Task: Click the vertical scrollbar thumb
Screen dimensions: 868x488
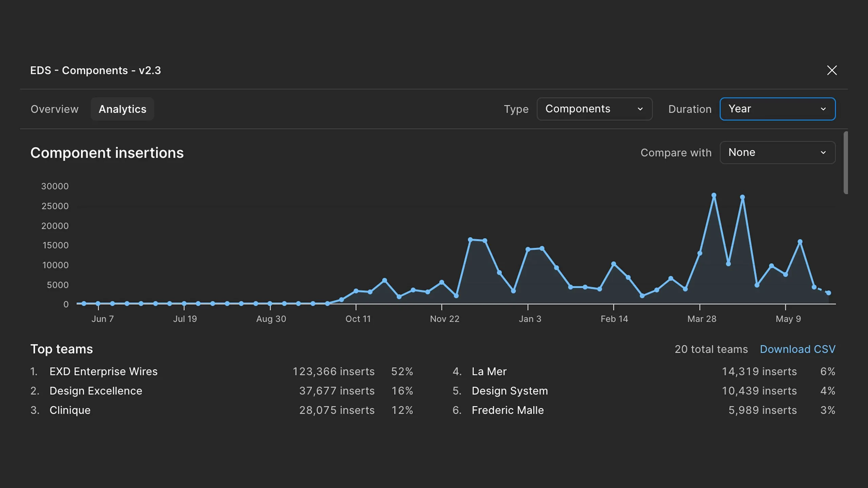Action: coord(846,163)
